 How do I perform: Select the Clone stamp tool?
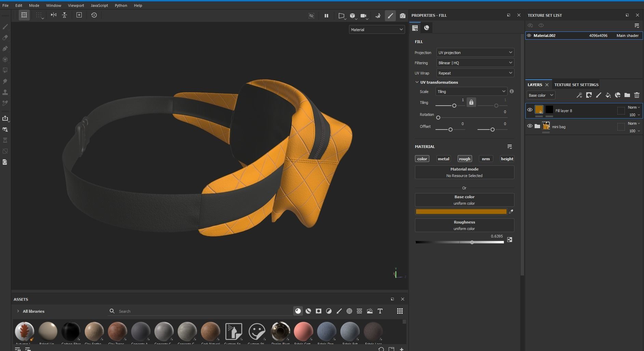pos(5,92)
